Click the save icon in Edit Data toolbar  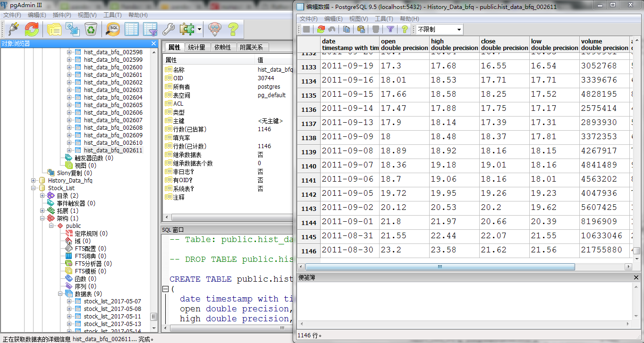point(306,29)
